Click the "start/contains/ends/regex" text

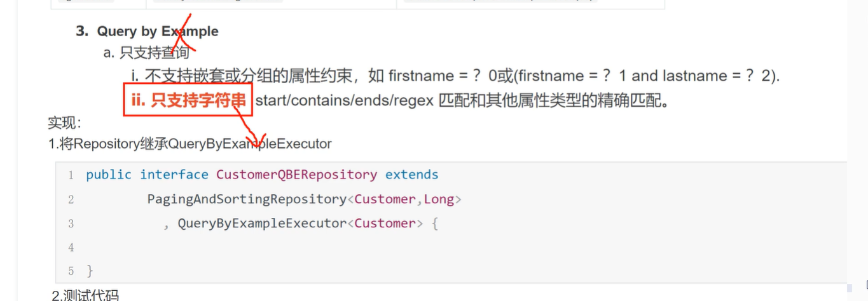pos(345,100)
